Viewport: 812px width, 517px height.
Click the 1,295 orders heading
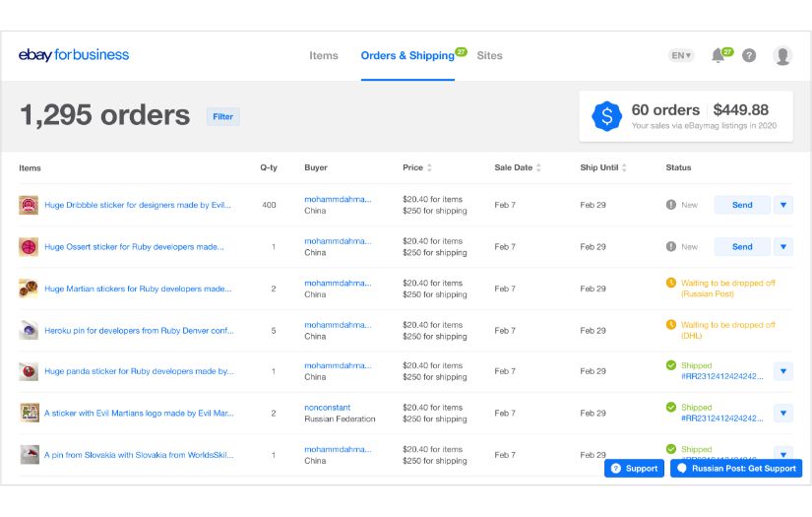coord(104,115)
